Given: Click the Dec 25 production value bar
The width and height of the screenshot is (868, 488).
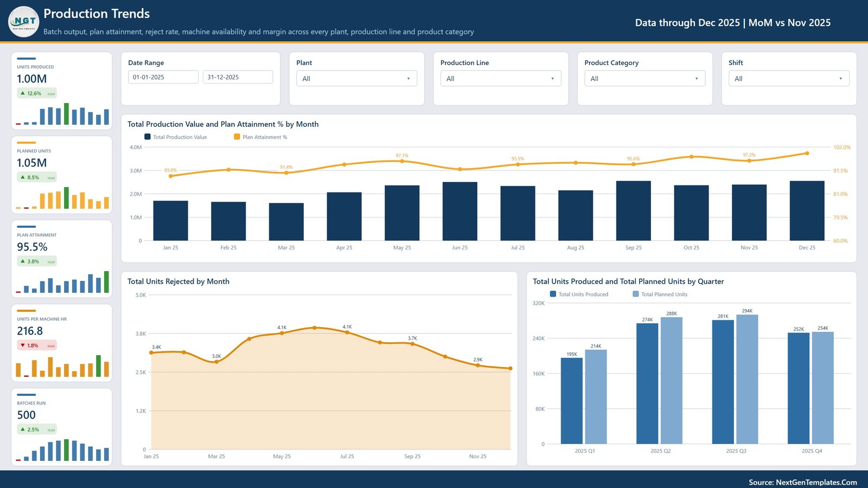Looking at the screenshot, I should (807, 211).
